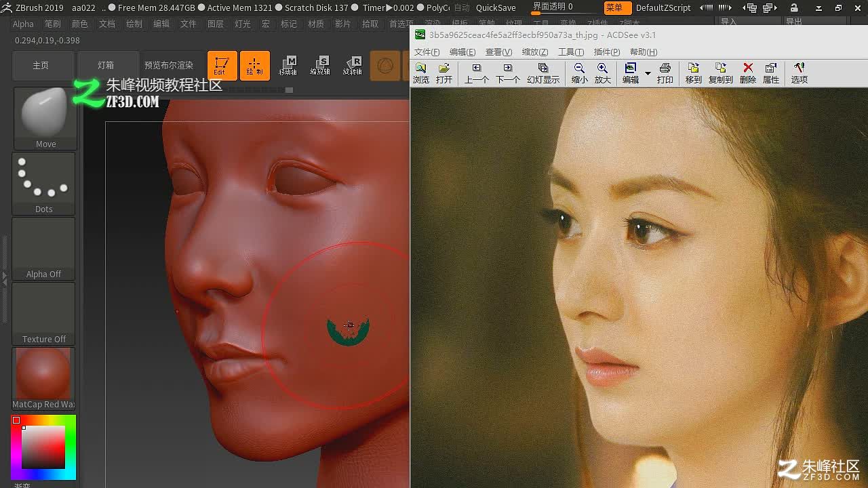Screen dimensions: 868x488
Task: Open the 笔刷 (Brush) menu in ZBrush
Action: click(52, 24)
